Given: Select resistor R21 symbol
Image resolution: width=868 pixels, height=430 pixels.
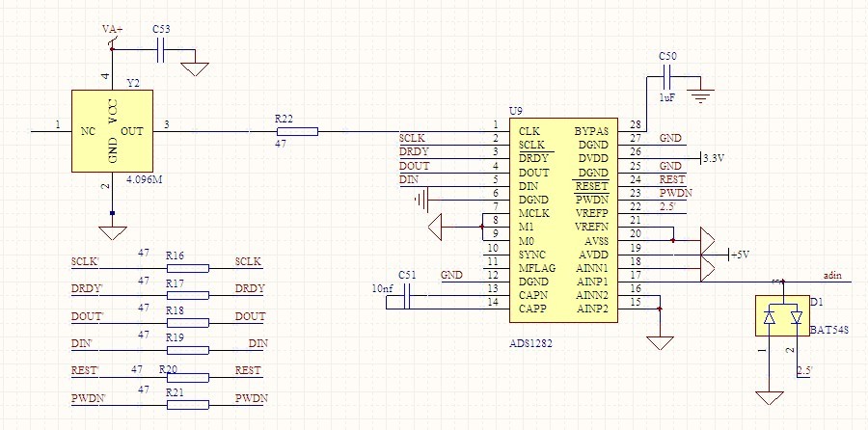Looking at the screenshot, I should (x=188, y=405).
